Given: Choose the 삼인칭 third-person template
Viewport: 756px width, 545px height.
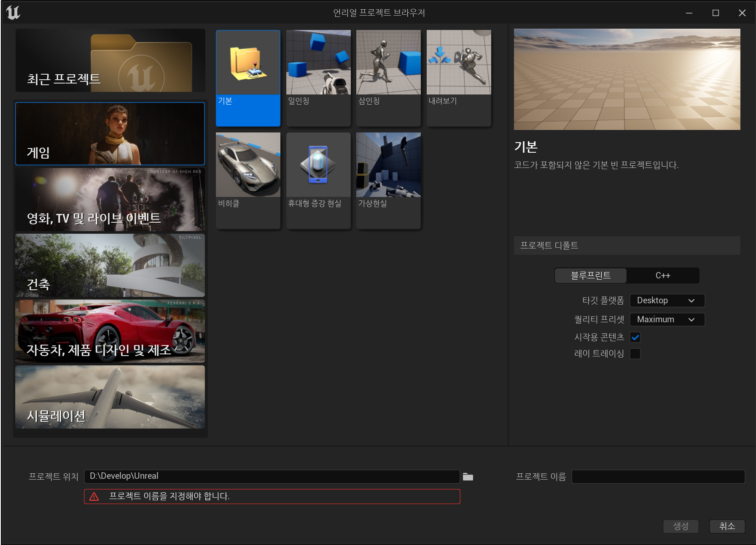Looking at the screenshot, I should click(x=388, y=78).
